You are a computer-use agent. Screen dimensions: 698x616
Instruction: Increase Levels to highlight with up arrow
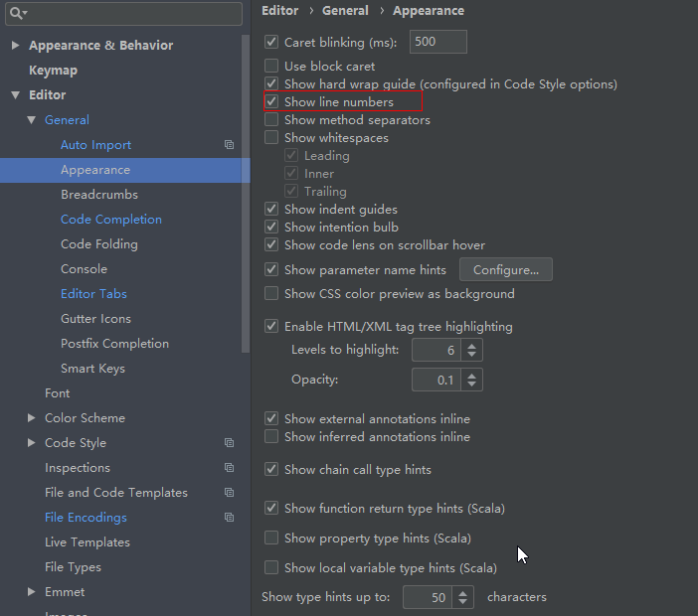472,345
